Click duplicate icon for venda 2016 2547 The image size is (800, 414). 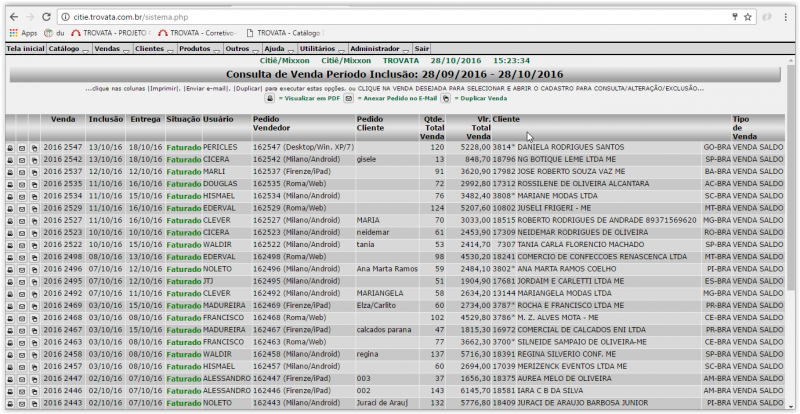[x=34, y=148]
